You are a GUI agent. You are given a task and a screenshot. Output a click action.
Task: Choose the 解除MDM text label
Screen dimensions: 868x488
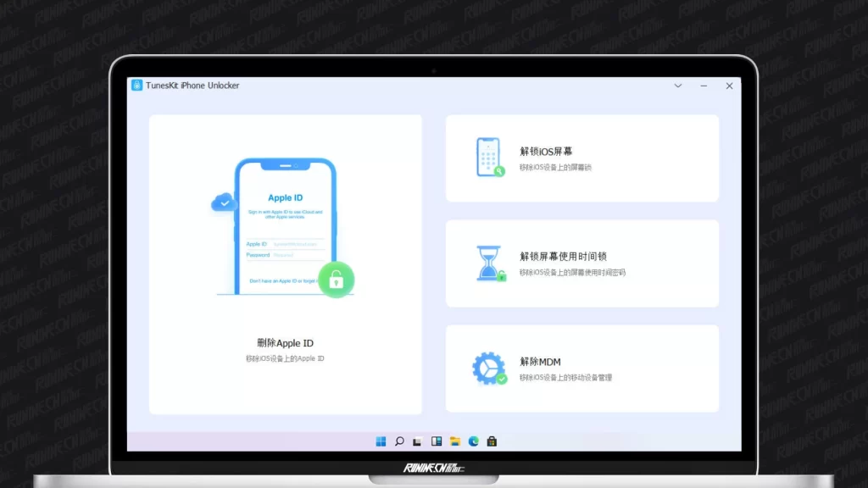pyautogui.click(x=540, y=362)
